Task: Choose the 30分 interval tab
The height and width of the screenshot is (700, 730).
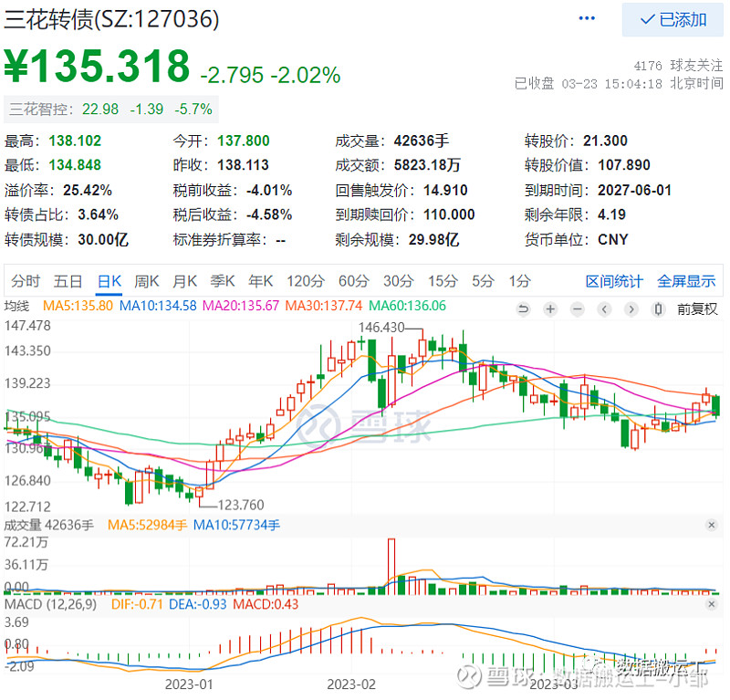Action: click(399, 281)
